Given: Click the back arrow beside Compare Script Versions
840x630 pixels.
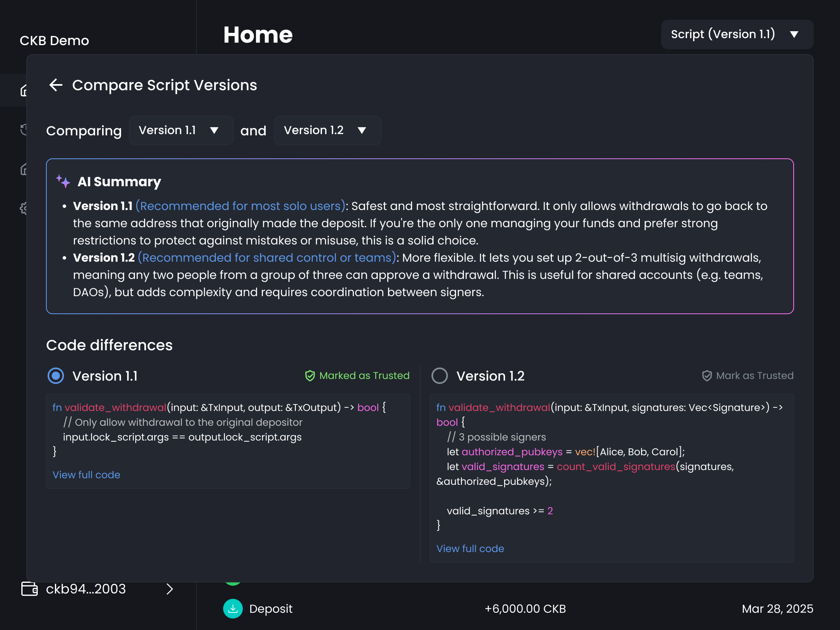Looking at the screenshot, I should point(56,85).
